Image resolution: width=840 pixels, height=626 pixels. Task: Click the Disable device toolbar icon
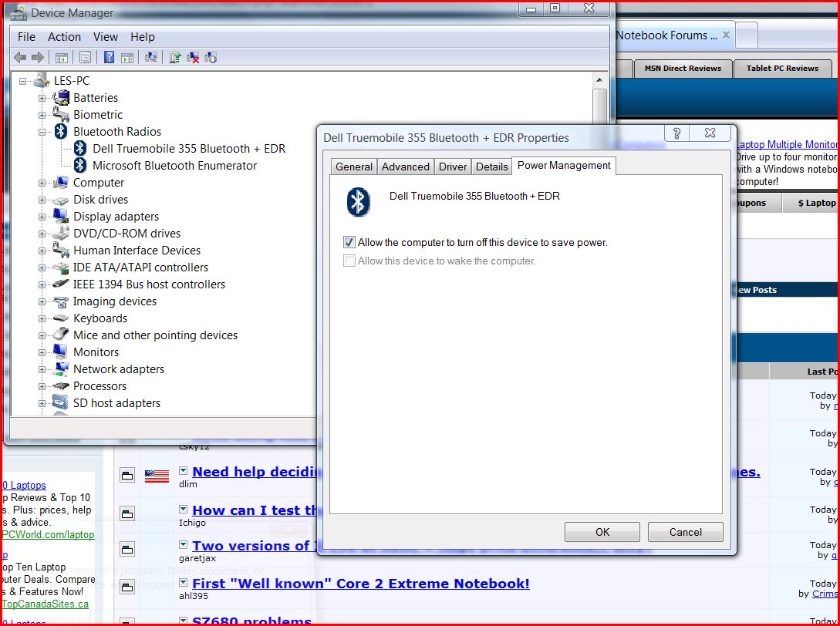[211, 57]
